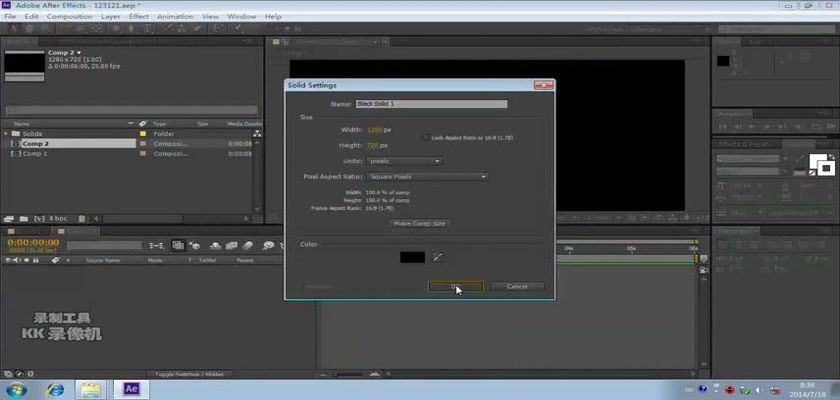
Task: Open the Window menu
Action: pyautogui.click(x=242, y=17)
